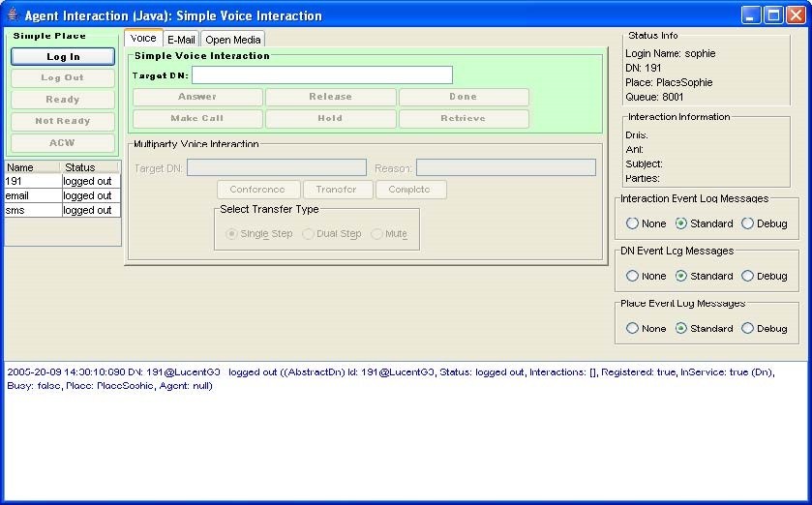The width and height of the screenshot is (812, 505).
Task: Click the Release button
Action: pos(330,98)
